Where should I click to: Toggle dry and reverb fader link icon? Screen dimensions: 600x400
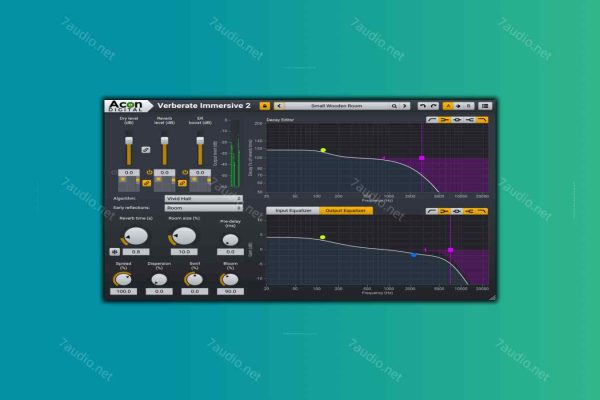(x=146, y=150)
